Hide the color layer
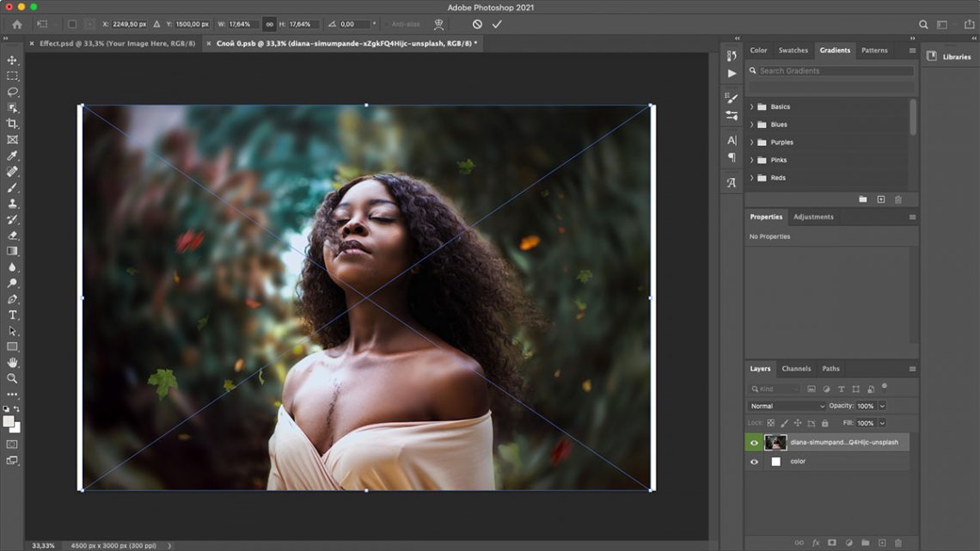Image resolution: width=980 pixels, height=551 pixels. pos(753,461)
